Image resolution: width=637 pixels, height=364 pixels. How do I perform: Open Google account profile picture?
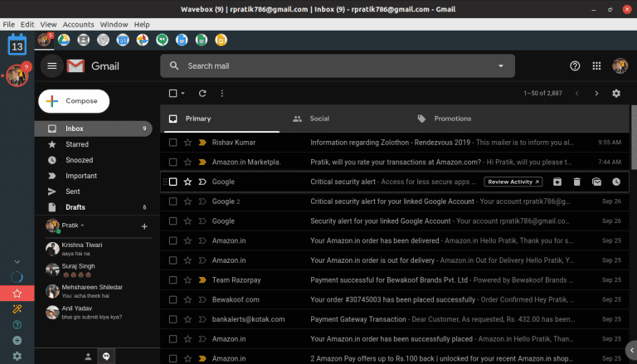coord(620,66)
